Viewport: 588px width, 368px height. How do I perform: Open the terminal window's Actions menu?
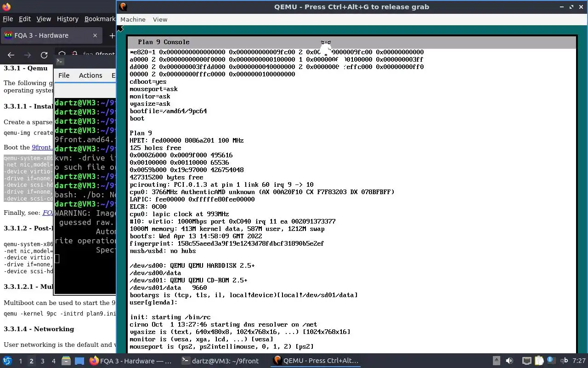click(90, 75)
